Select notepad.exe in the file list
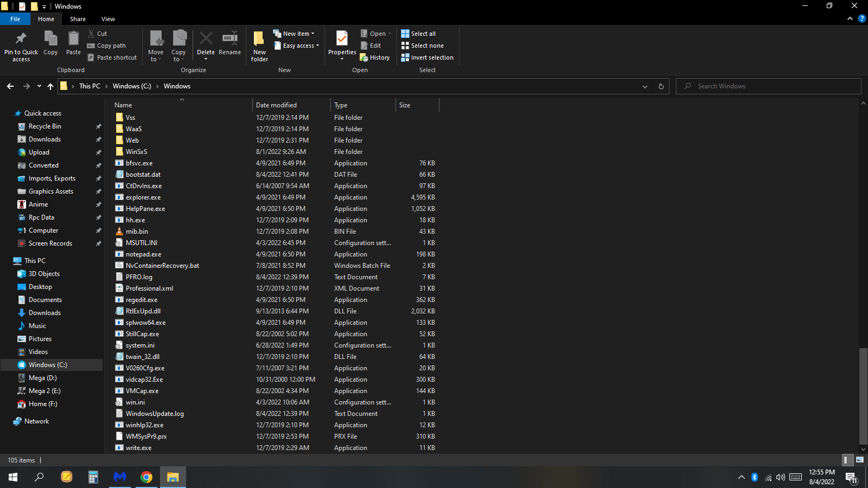This screenshot has width=868, height=488. (143, 254)
